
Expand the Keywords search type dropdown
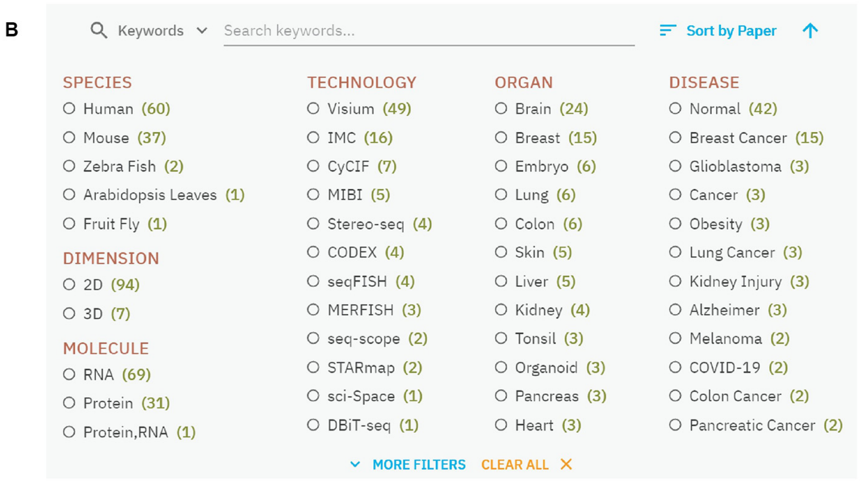pyautogui.click(x=202, y=31)
